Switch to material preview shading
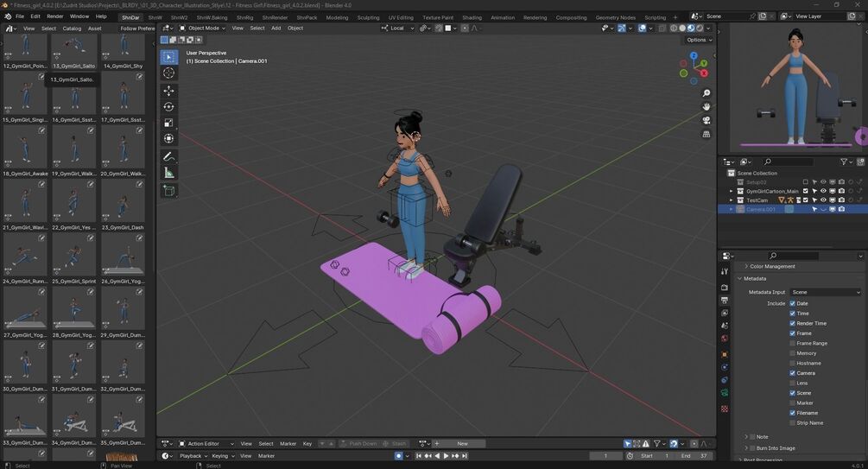 (691, 28)
